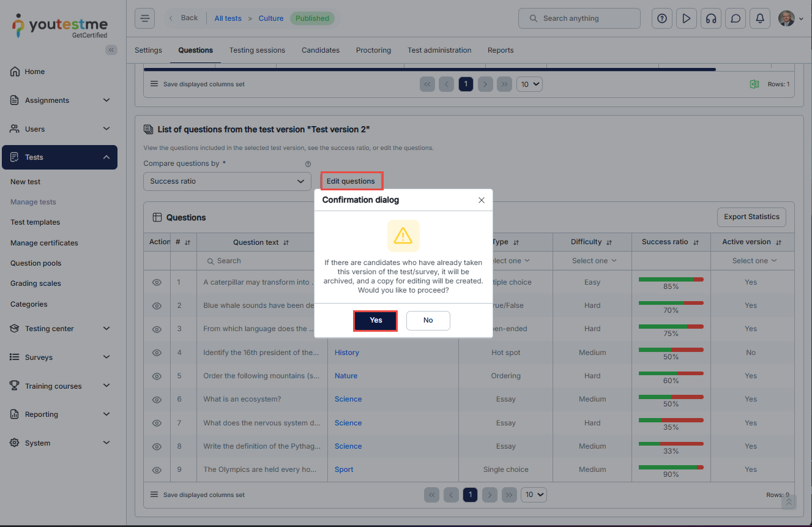Click the play video icon in header

point(686,18)
